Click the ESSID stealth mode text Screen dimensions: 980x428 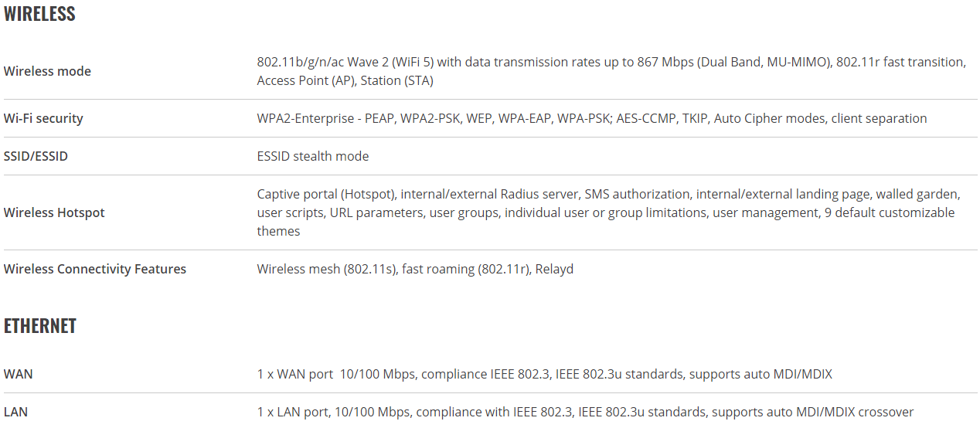tap(313, 156)
